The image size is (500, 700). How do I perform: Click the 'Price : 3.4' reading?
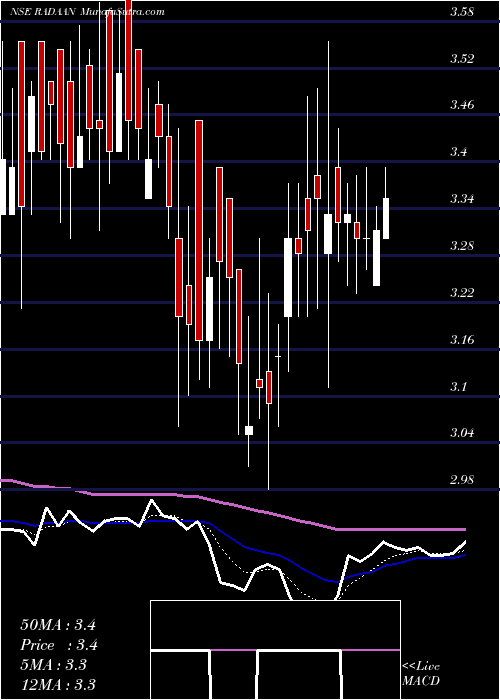click(x=59, y=645)
